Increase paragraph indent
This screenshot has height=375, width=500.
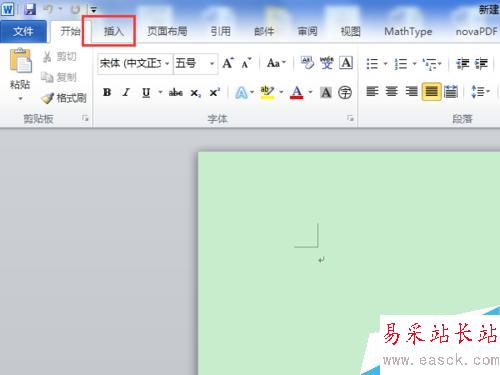click(481, 63)
